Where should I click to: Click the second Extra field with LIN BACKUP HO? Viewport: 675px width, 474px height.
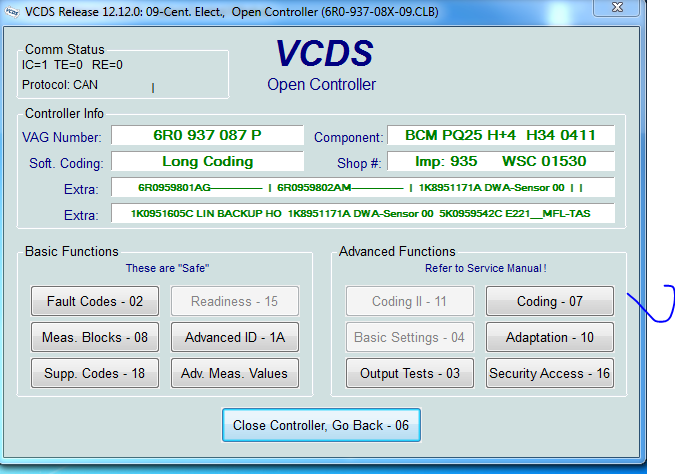[362, 213]
